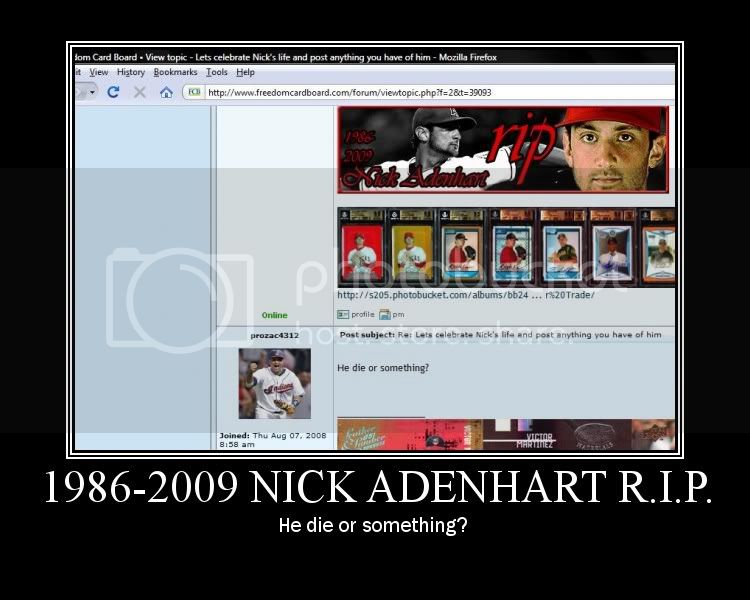
Task: Click the pm message icon
Action: click(x=391, y=314)
